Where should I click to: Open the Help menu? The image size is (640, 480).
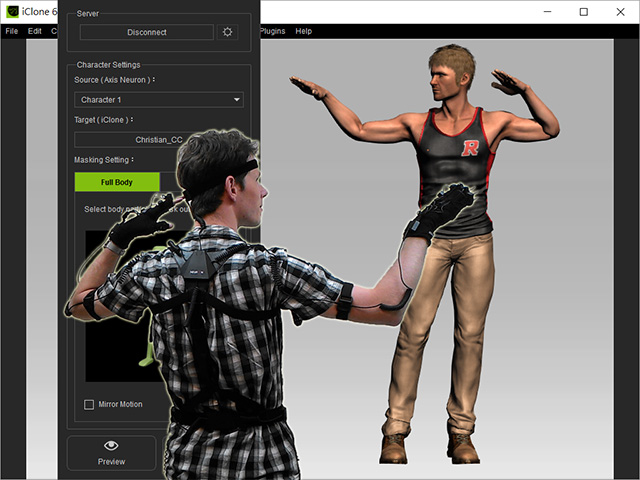[303, 31]
